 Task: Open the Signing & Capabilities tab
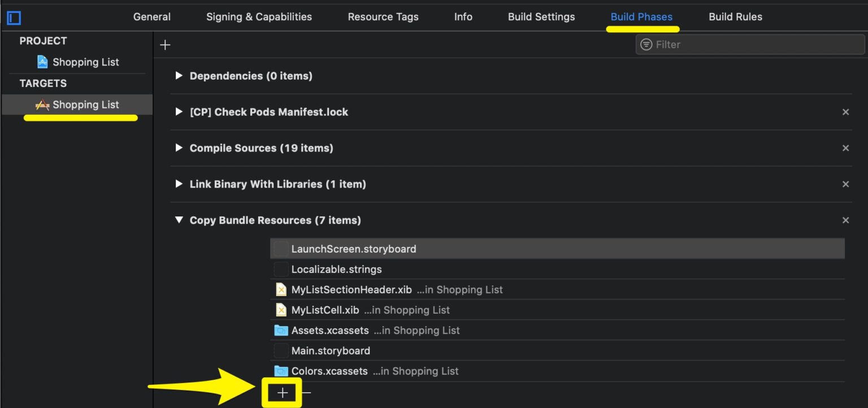point(259,17)
